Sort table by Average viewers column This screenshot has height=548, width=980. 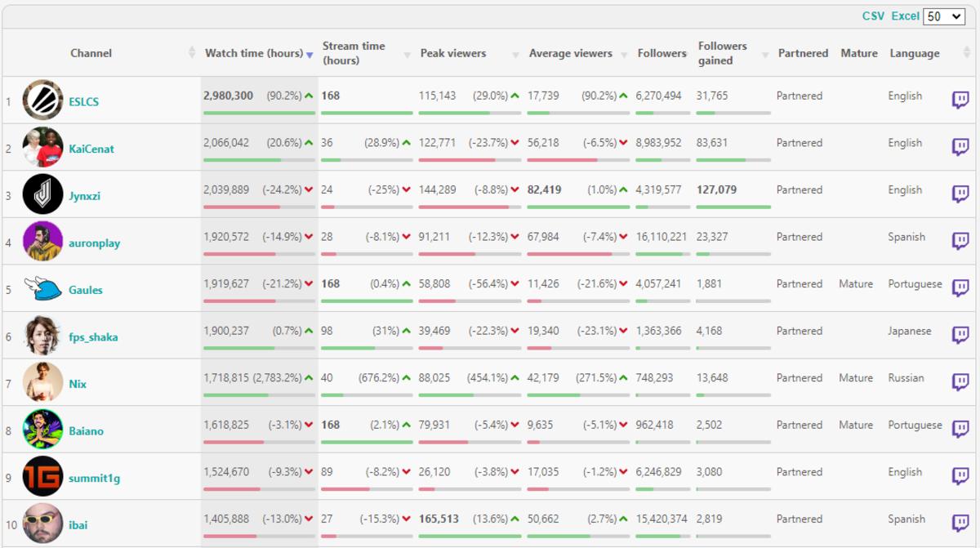(x=570, y=54)
